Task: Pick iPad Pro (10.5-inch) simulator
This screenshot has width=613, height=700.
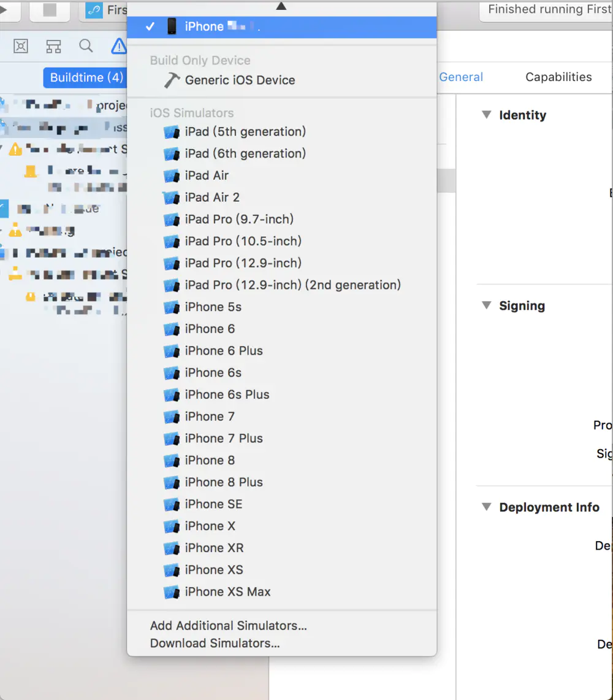Action: point(281,241)
